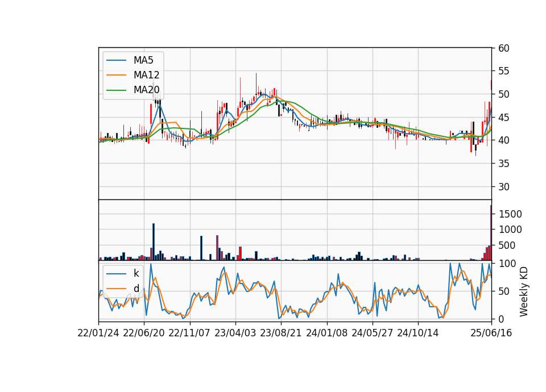Click the volume axis label 1000
Screen dimensions: 546x392
[x=510, y=230]
